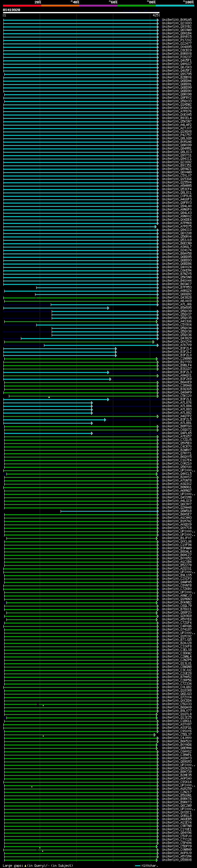Click UniRef100_B6ECN9 label
The image size is (197, 868).
(x=177, y=243)
